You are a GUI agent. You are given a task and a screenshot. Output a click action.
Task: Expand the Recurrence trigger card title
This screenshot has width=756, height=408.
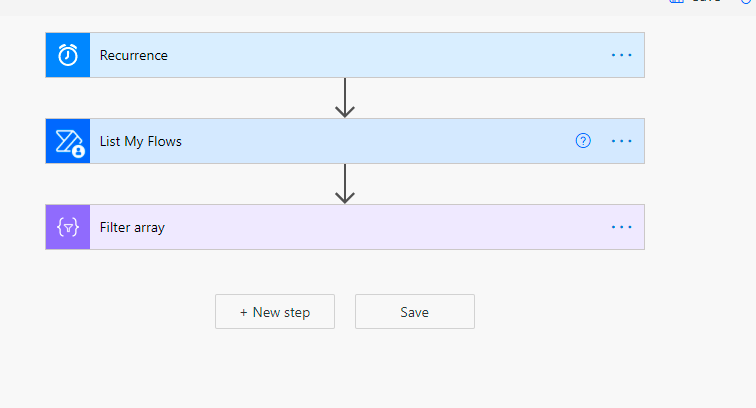[134, 55]
